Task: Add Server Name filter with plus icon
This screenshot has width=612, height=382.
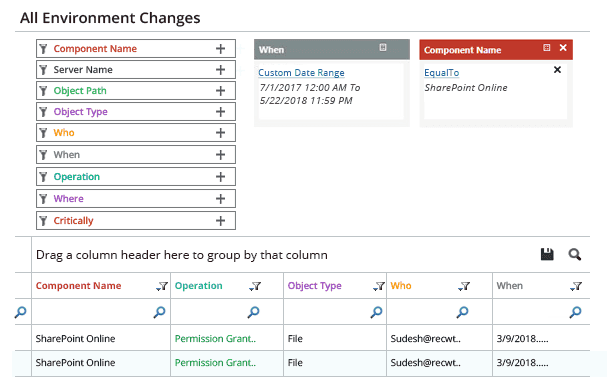Action: coord(221,70)
